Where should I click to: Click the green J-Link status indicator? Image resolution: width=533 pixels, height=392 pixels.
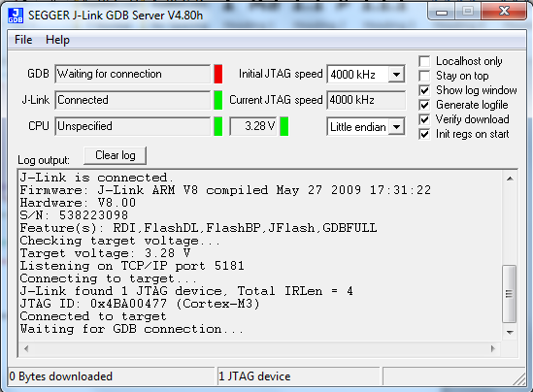pyautogui.click(x=218, y=100)
